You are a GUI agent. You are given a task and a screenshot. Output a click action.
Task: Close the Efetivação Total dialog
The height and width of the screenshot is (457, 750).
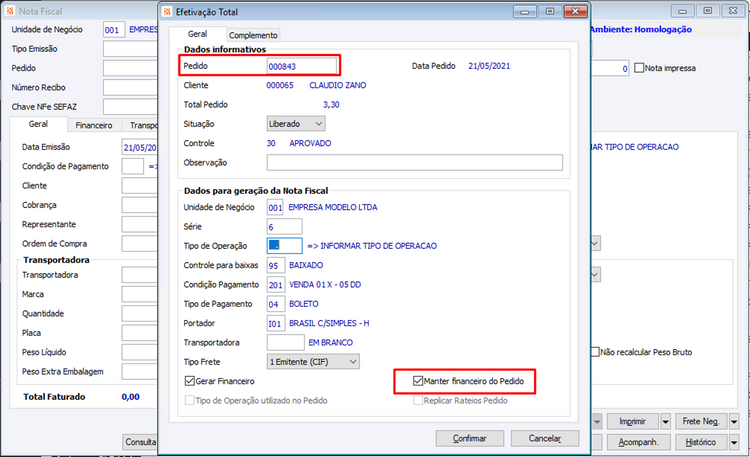(x=575, y=11)
